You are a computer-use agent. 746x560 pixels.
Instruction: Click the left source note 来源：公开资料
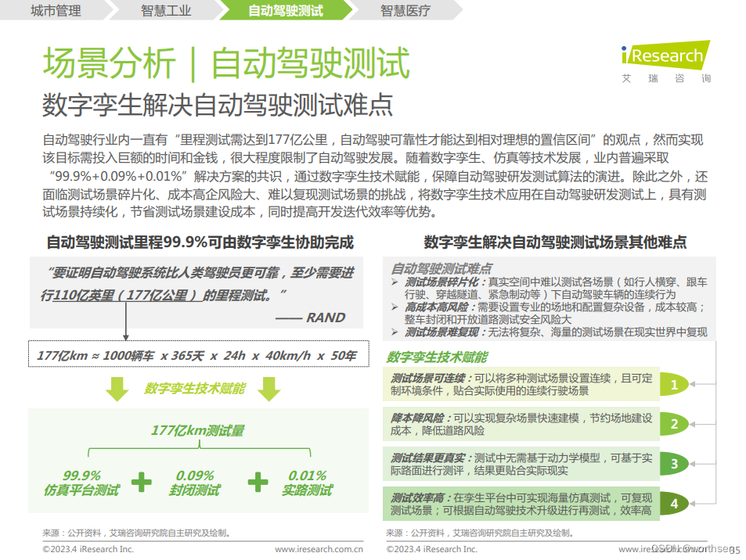point(136,533)
